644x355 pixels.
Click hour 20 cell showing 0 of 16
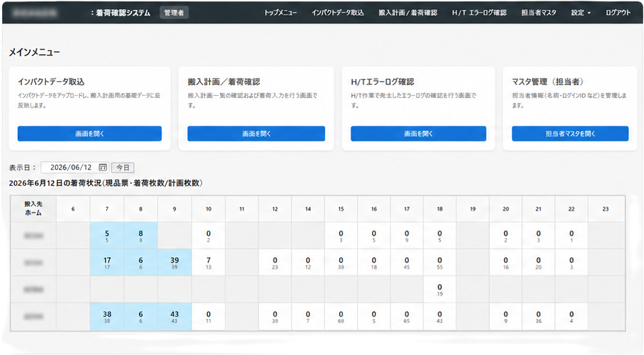pyautogui.click(x=505, y=262)
